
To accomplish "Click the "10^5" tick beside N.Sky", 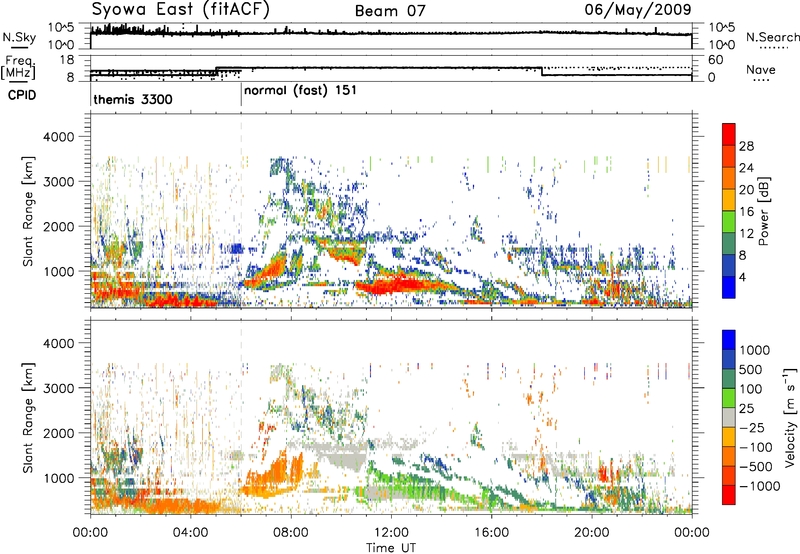I will pos(61,27).
